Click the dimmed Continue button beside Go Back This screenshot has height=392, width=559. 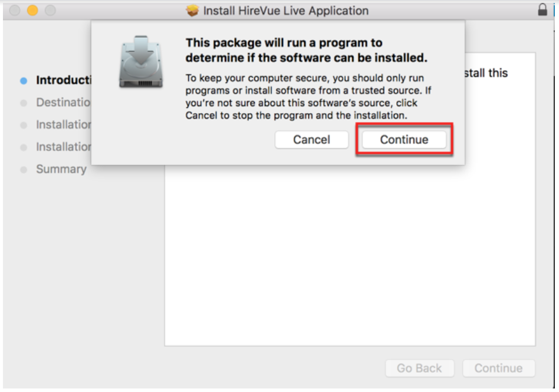tap(499, 368)
